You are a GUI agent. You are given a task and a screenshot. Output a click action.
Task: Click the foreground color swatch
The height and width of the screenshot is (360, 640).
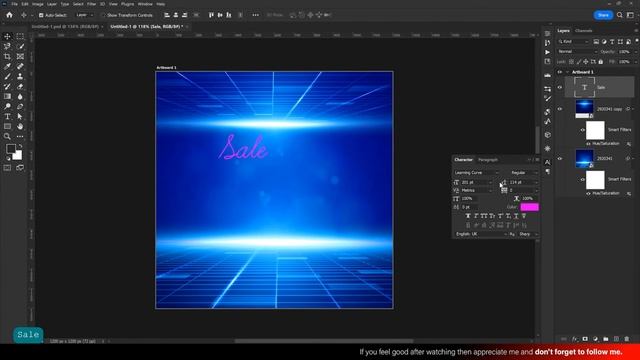coord(11,149)
